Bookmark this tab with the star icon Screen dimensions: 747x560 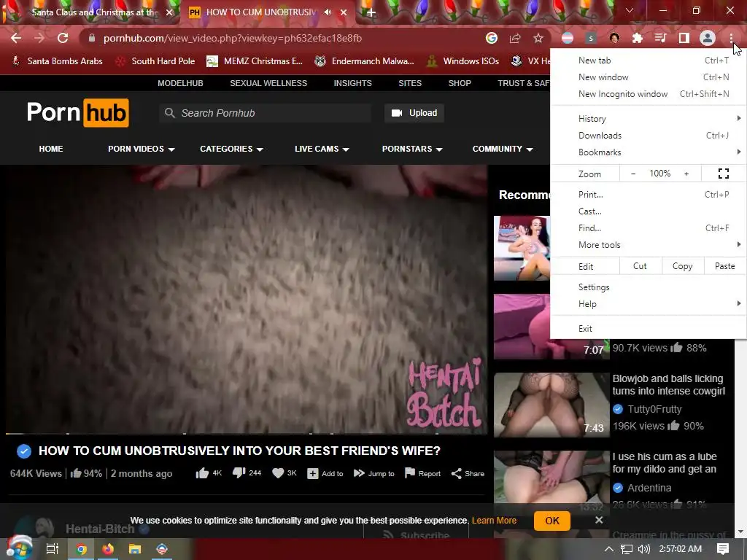point(538,38)
